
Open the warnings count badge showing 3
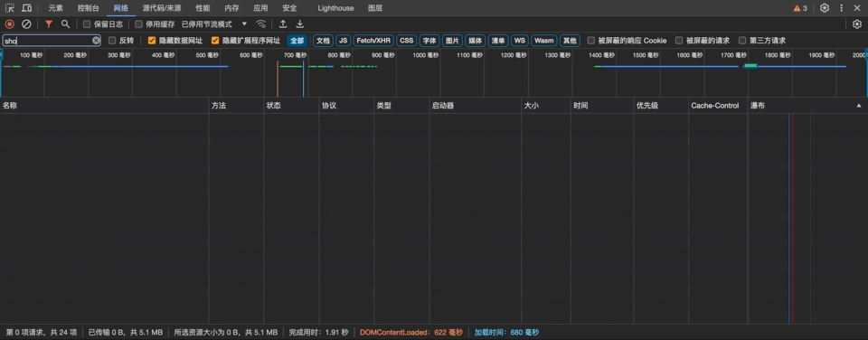tap(800, 8)
